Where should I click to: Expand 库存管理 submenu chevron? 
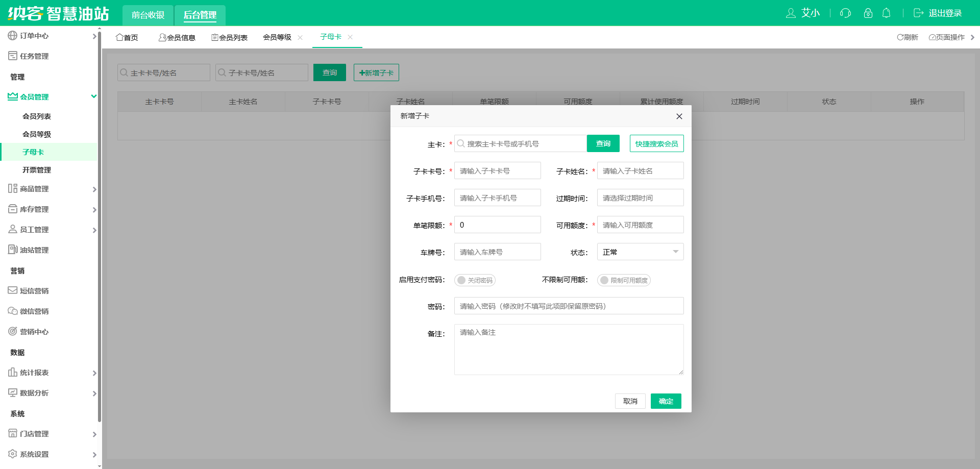[x=94, y=210]
